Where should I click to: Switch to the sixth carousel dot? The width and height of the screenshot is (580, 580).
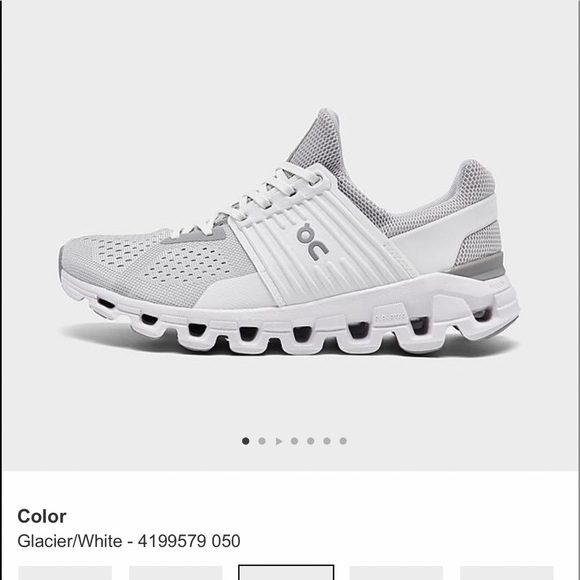point(327,441)
